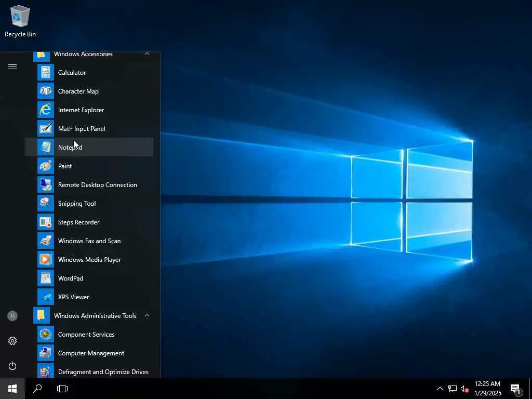Launch the Snipping Tool icon

[46, 203]
